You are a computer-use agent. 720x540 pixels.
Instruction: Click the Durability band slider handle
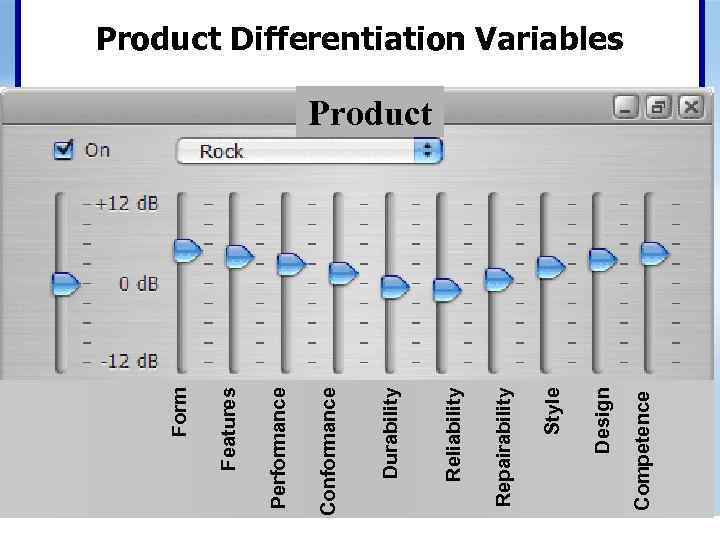395,286
